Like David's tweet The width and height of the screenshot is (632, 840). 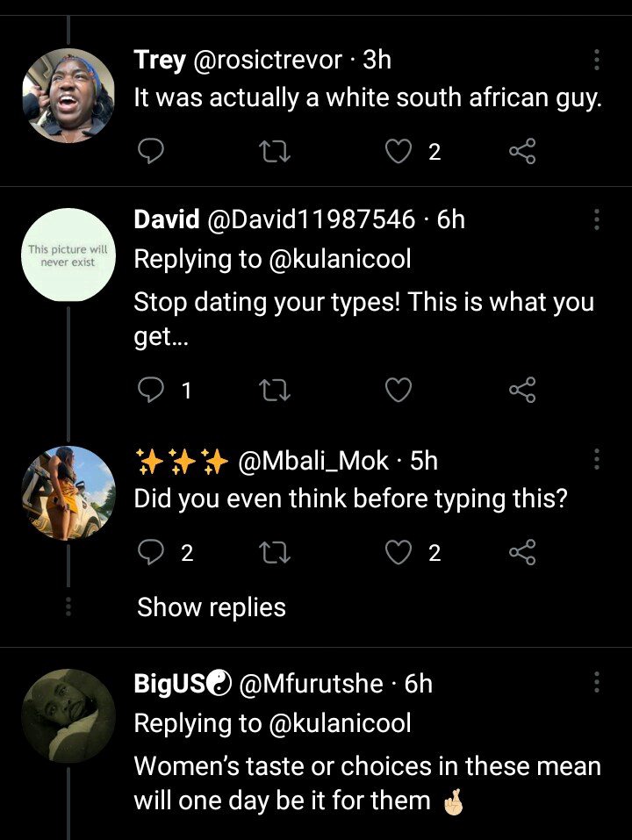[399, 390]
